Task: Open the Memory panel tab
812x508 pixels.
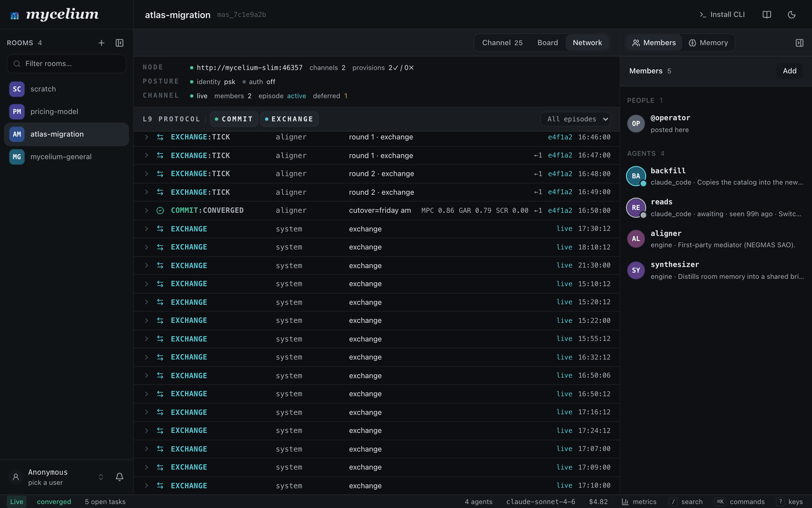Action: pyautogui.click(x=708, y=43)
